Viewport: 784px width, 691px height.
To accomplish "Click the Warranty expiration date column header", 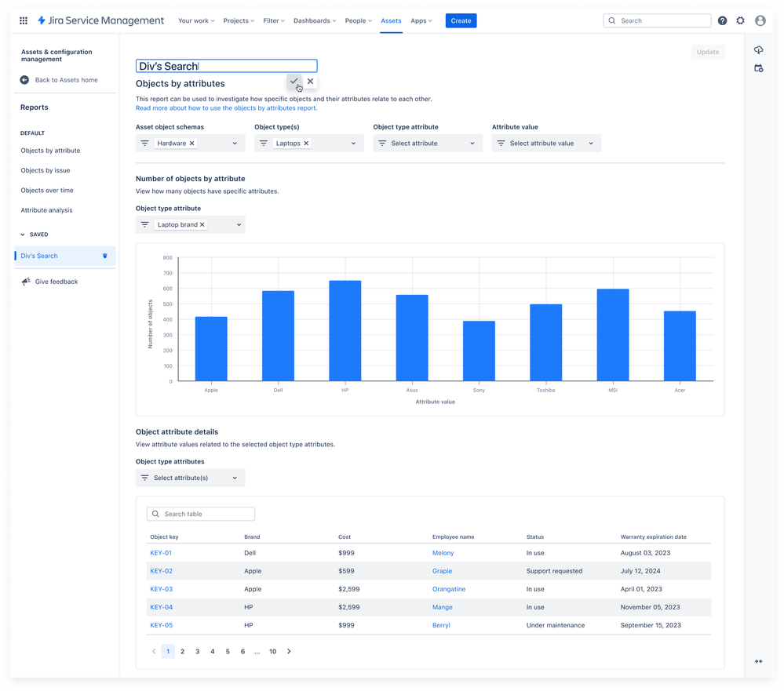I will pyautogui.click(x=654, y=536).
